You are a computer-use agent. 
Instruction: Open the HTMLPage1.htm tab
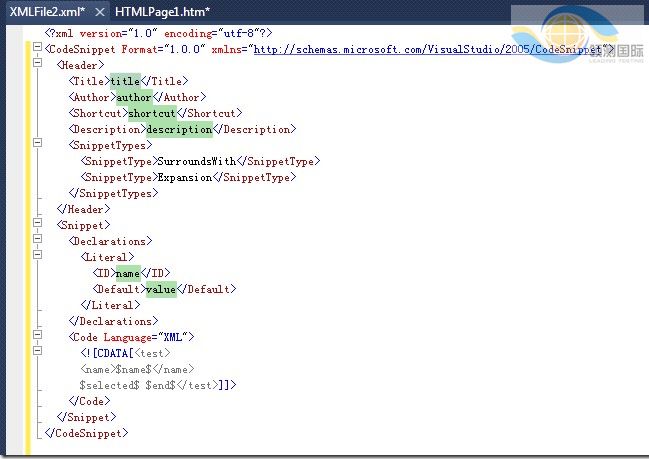click(162, 12)
